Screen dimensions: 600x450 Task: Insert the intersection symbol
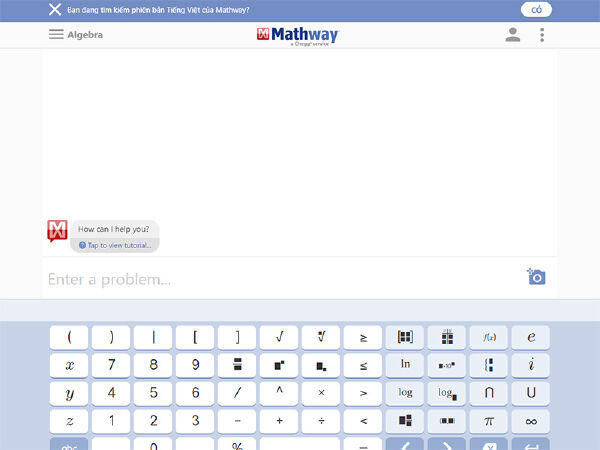click(489, 393)
